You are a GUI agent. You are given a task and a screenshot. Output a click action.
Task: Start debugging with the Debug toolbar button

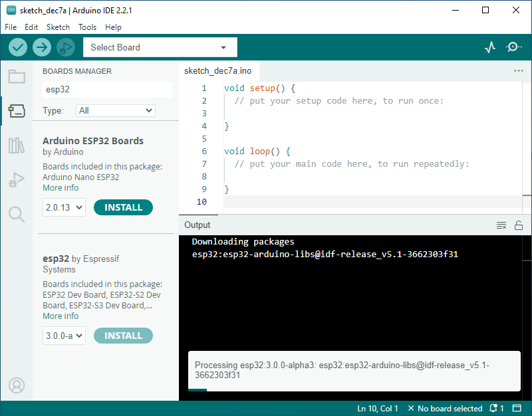point(66,47)
